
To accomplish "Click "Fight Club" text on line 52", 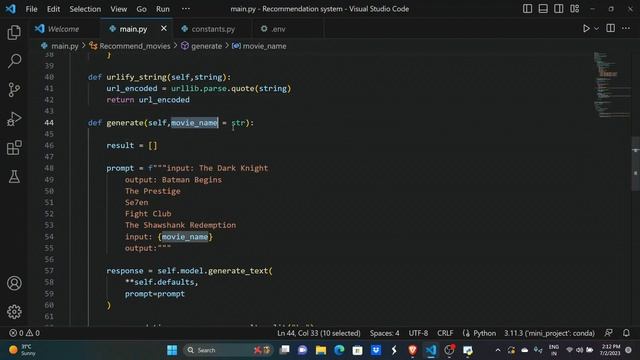I will [x=148, y=213].
